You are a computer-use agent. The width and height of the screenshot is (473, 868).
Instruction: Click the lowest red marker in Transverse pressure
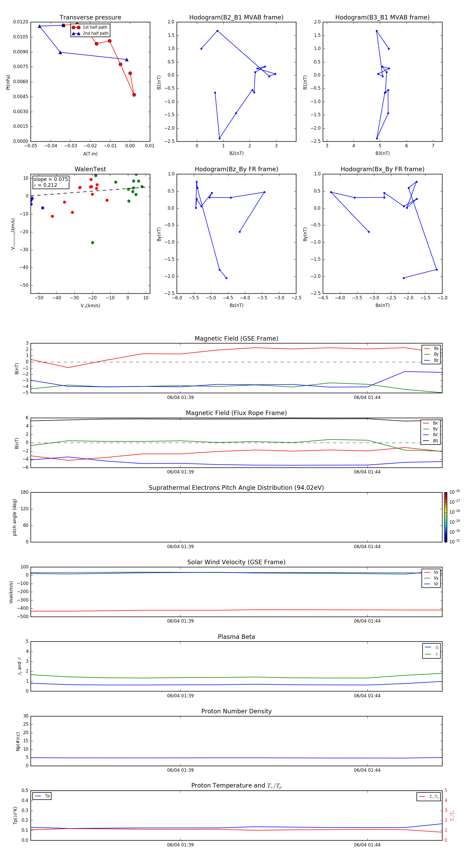coord(134,95)
